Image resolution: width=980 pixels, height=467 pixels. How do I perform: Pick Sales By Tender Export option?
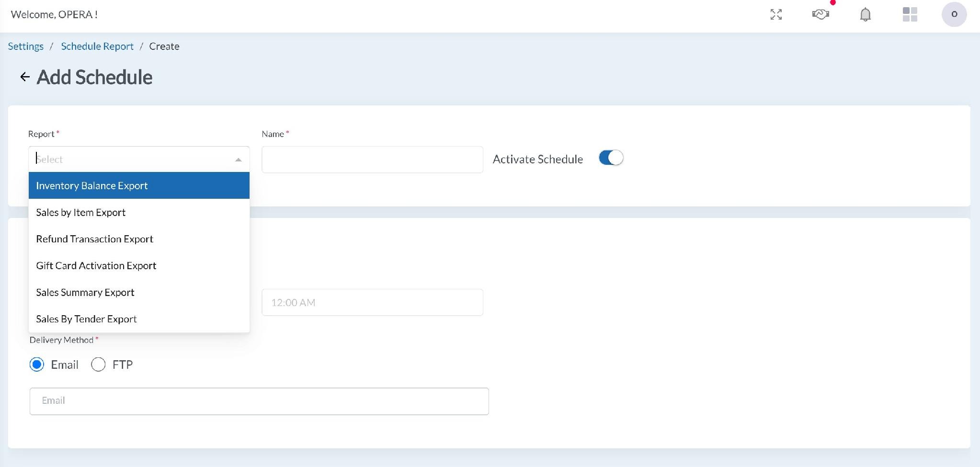139,319
